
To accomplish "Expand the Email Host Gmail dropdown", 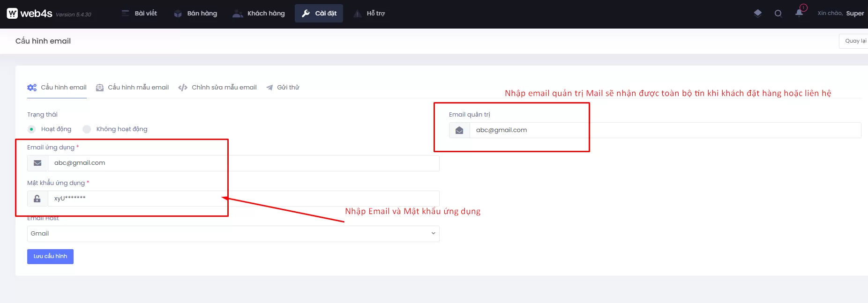I will click(x=233, y=234).
